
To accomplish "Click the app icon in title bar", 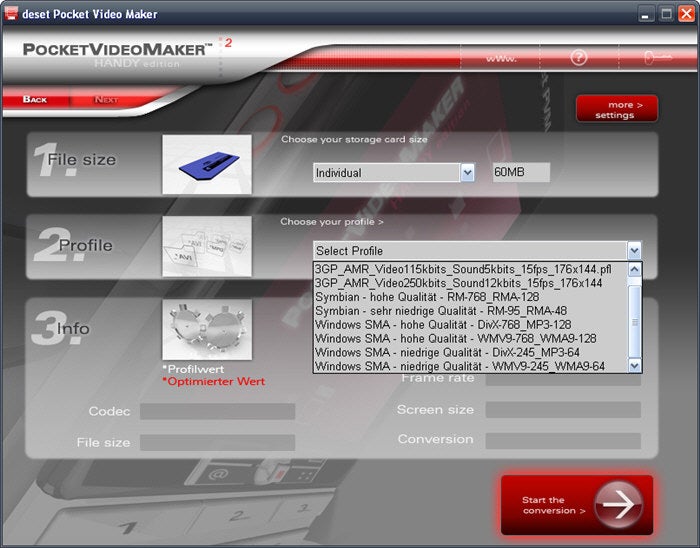I will pos(11,13).
